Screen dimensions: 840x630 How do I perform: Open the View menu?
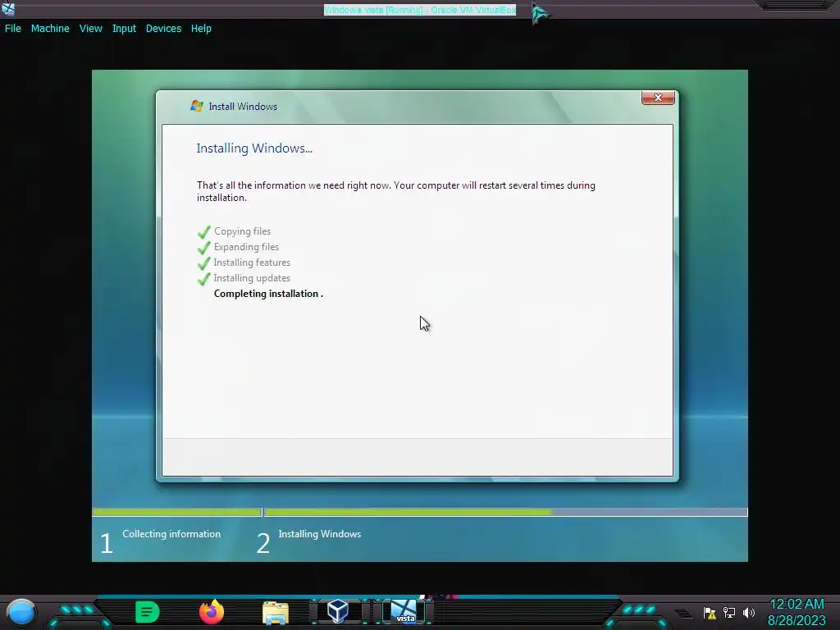[x=90, y=29]
